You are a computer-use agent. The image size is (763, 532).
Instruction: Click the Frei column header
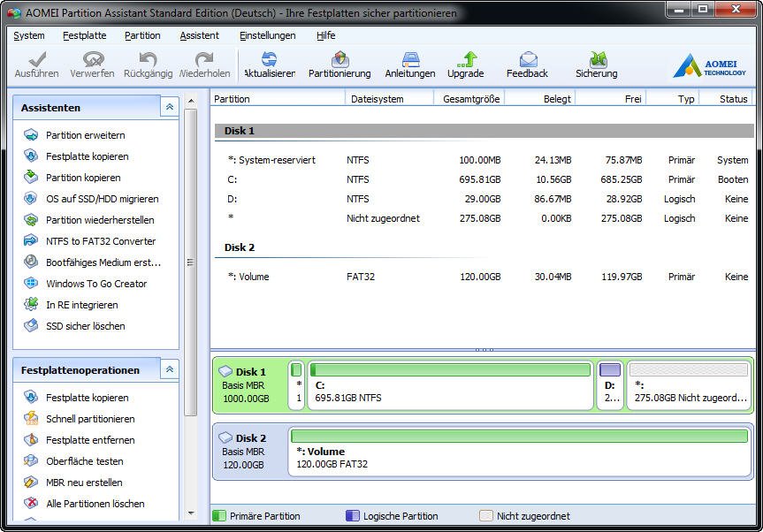611,99
